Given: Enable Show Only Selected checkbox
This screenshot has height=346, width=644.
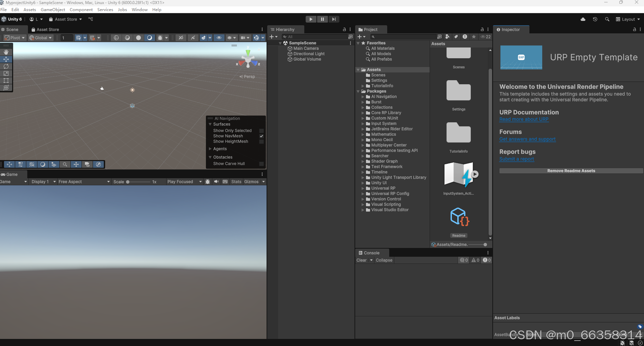Looking at the screenshot, I should (x=262, y=131).
